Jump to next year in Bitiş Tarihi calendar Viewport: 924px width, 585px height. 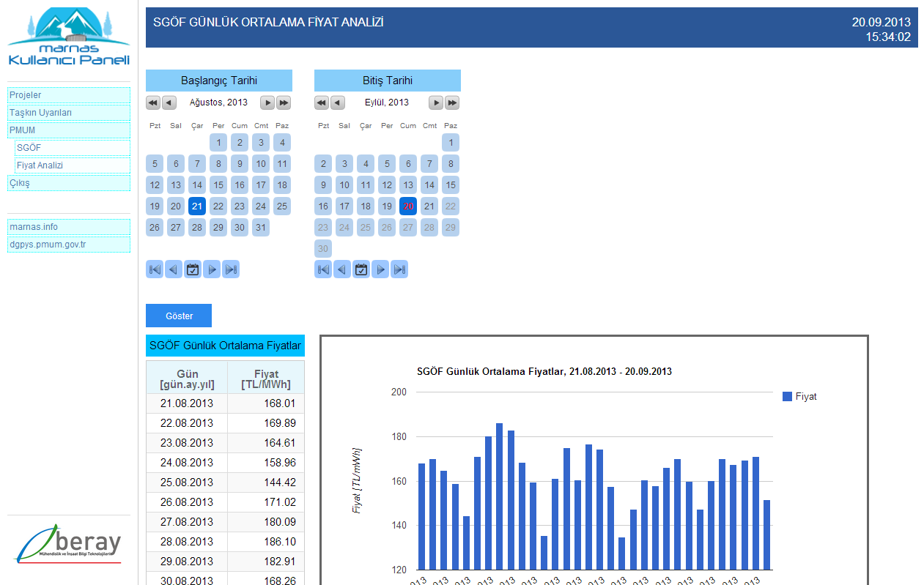[x=452, y=103]
